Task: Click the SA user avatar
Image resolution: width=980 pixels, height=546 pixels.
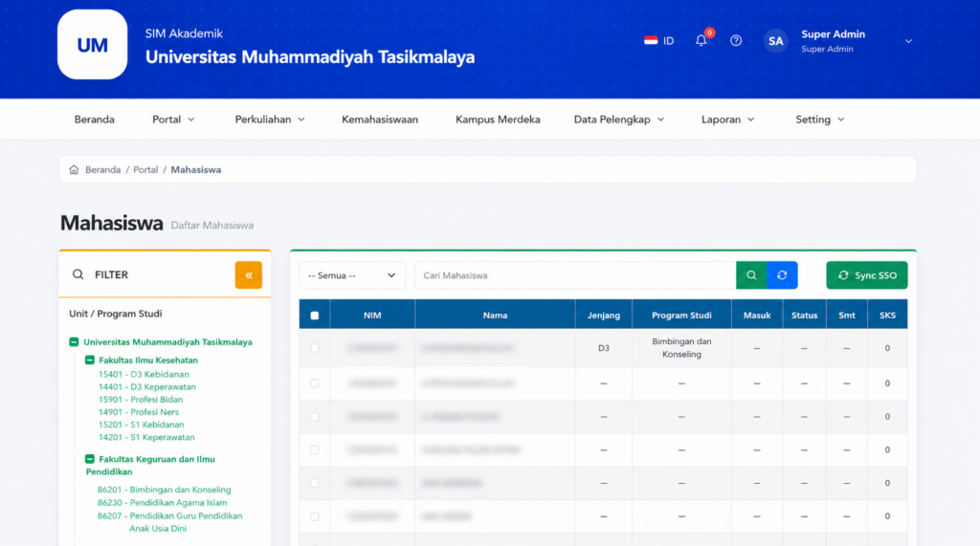Action: click(x=775, y=41)
